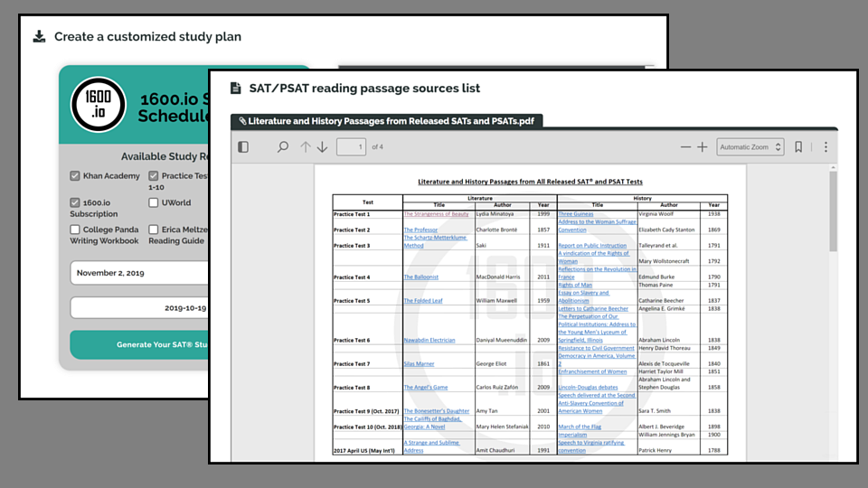
Task: Open the find-in-document search tool
Action: 283,147
